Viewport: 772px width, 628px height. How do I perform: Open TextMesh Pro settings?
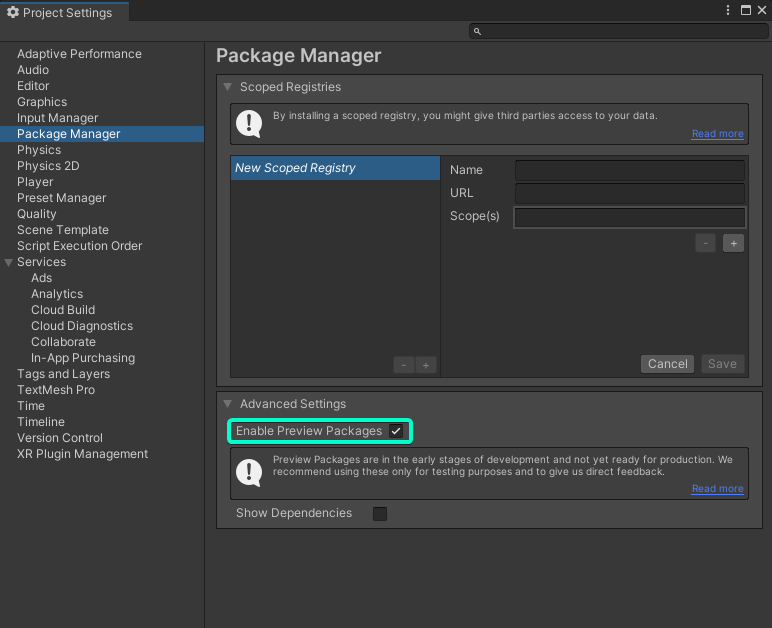tap(56, 390)
